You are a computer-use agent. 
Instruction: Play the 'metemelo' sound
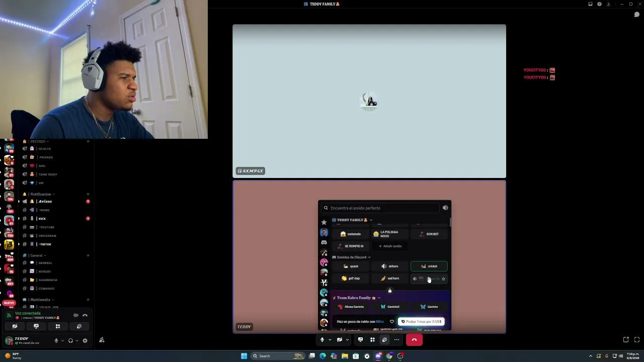coord(351,234)
